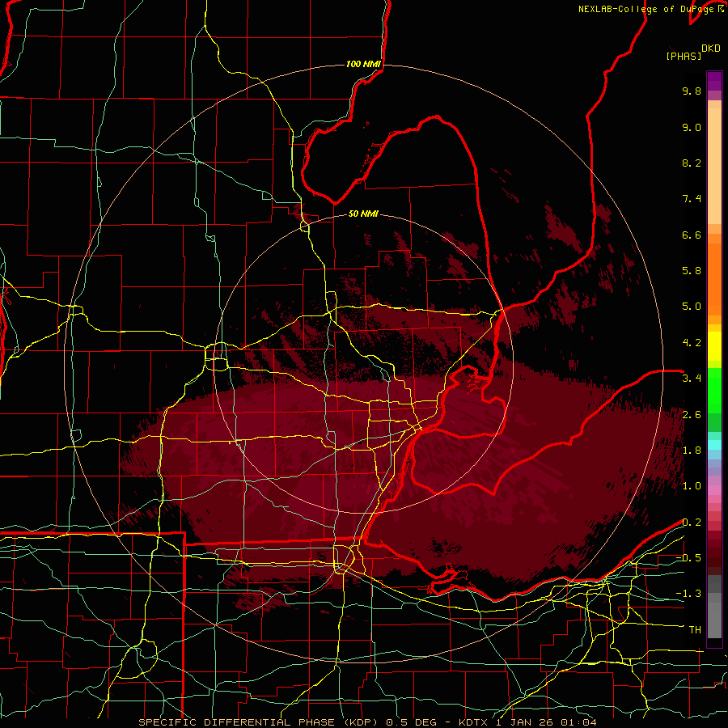Click the TH threshold label on the scale
This screenshot has width=728, height=728.
pos(695,630)
